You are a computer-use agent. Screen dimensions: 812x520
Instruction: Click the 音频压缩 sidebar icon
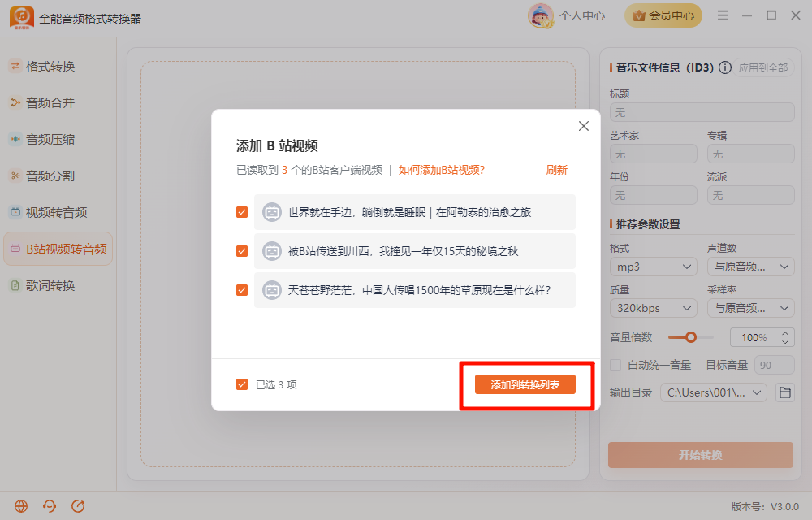click(x=15, y=139)
